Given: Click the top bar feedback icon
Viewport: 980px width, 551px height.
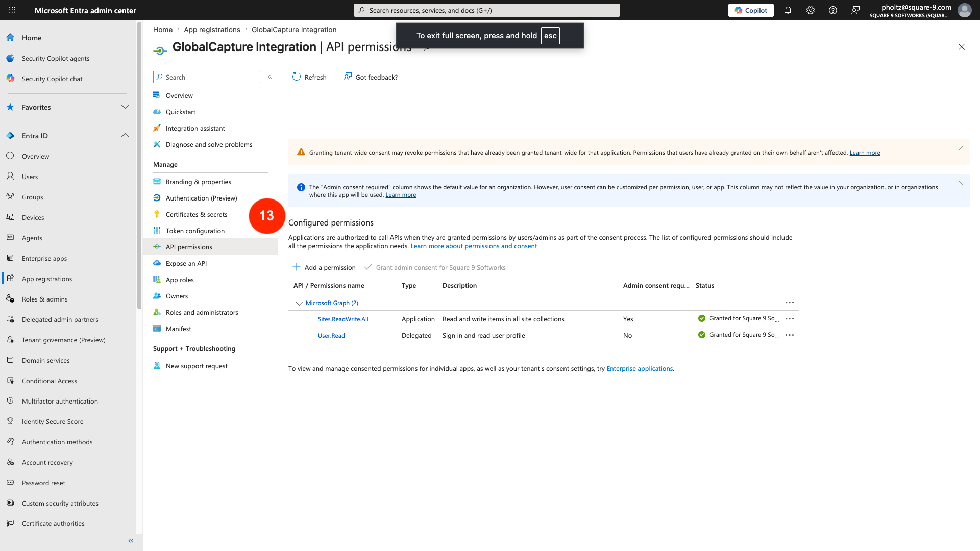Looking at the screenshot, I should coord(855,10).
